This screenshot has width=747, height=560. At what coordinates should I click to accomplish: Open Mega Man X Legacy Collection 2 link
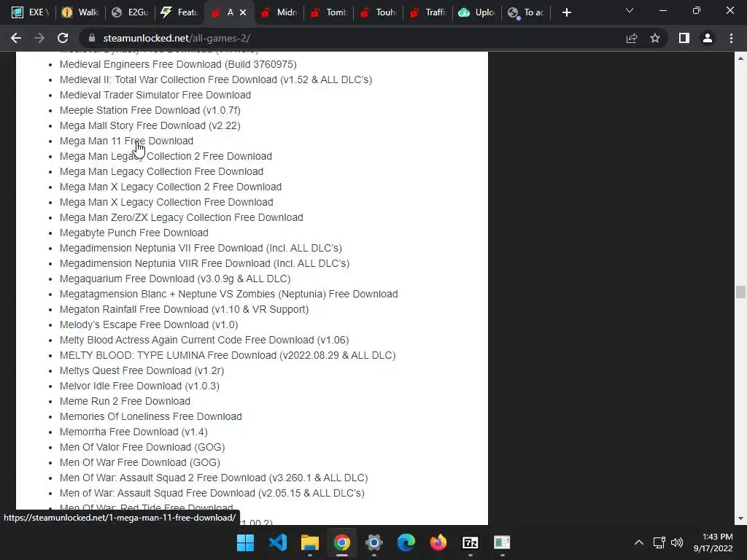pyautogui.click(x=171, y=187)
